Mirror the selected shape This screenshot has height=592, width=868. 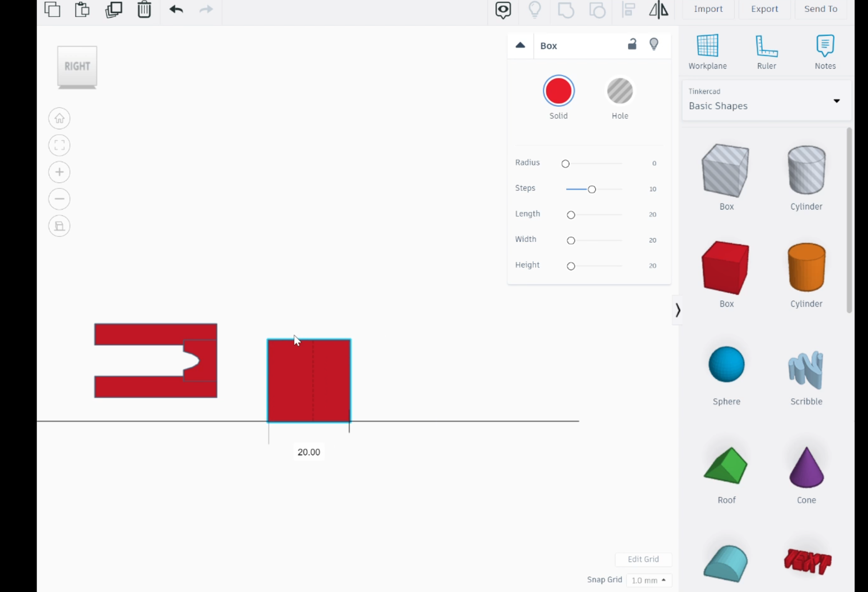click(x=659, y=9)
